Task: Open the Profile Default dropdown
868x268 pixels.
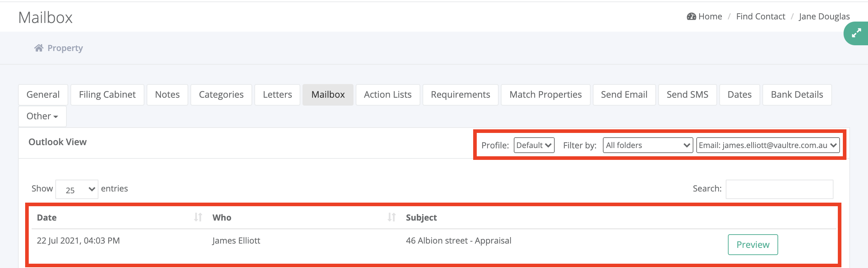Action: pos(534,145)
